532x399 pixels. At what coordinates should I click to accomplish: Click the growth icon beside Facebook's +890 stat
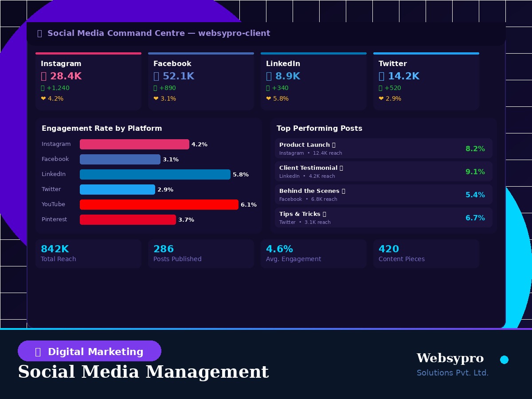pos(155,88)
